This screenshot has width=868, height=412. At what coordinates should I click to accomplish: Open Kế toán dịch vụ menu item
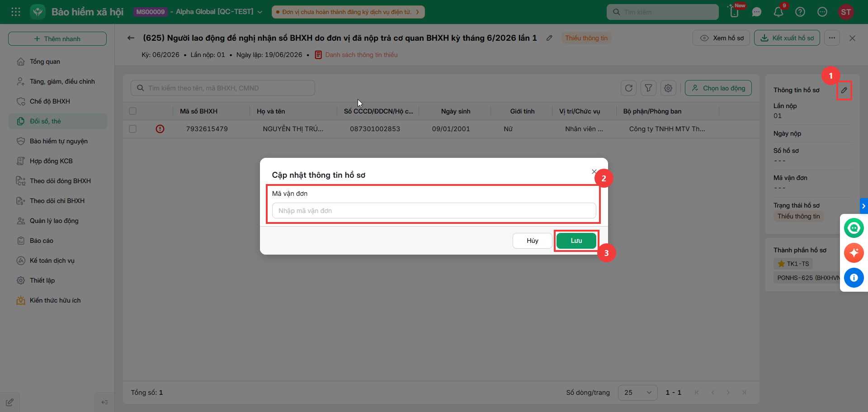click(58, 260)
